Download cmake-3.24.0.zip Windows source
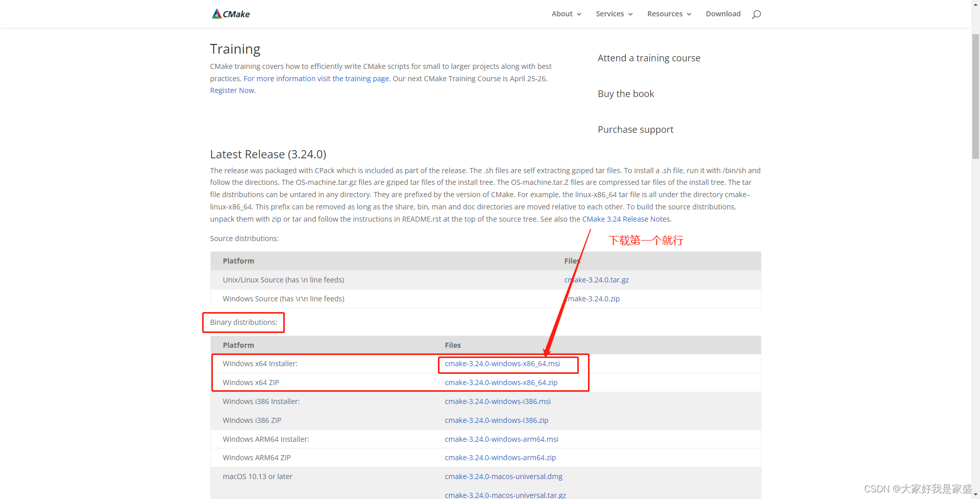The width and height of the screenshot is (980, 499). [x=592, y=299]
